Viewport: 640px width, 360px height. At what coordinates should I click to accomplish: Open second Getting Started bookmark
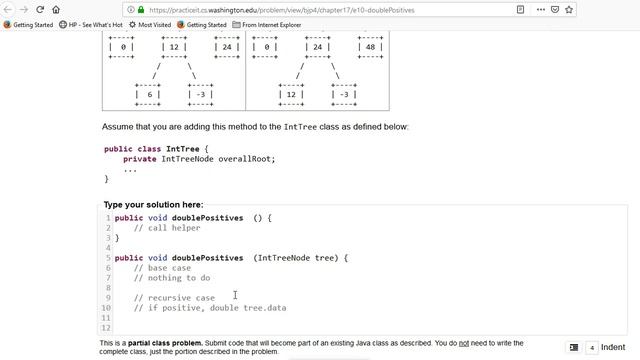(x=202, y=25)
